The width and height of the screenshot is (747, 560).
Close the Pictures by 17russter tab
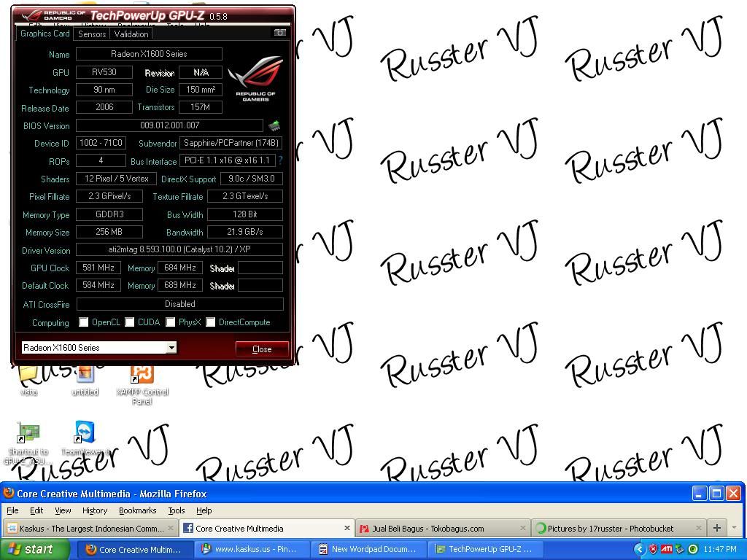698,528
